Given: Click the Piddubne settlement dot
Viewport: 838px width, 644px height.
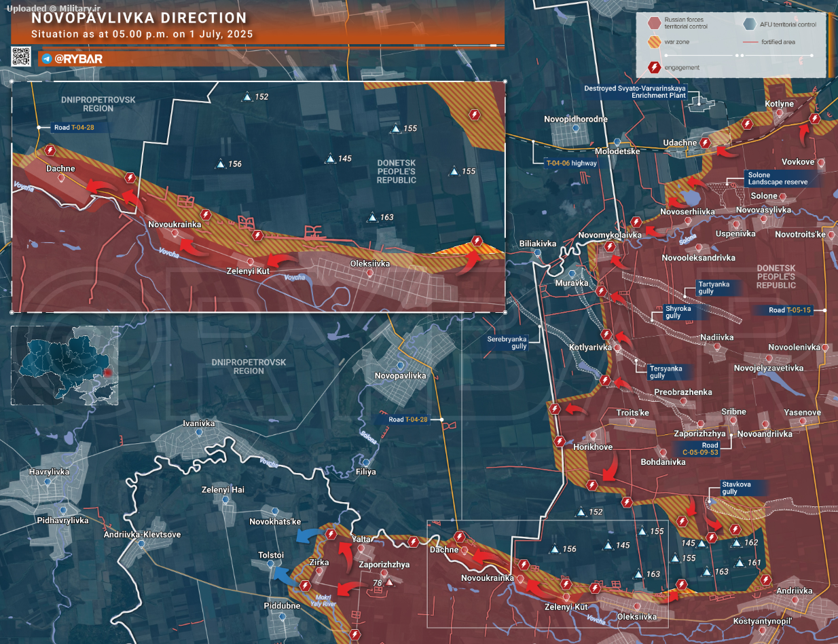Looking at the screenshot, I should [x=282, y=615].
